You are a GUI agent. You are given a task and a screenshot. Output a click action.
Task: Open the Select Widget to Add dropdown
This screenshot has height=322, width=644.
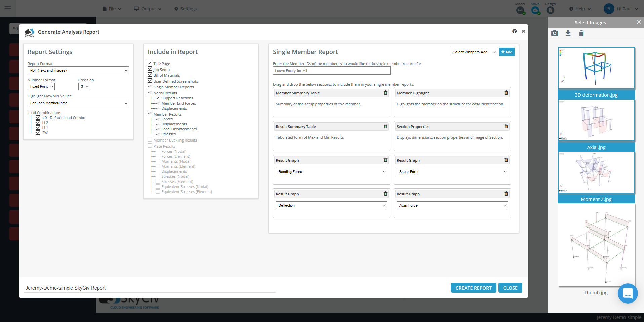click(474, 52)
